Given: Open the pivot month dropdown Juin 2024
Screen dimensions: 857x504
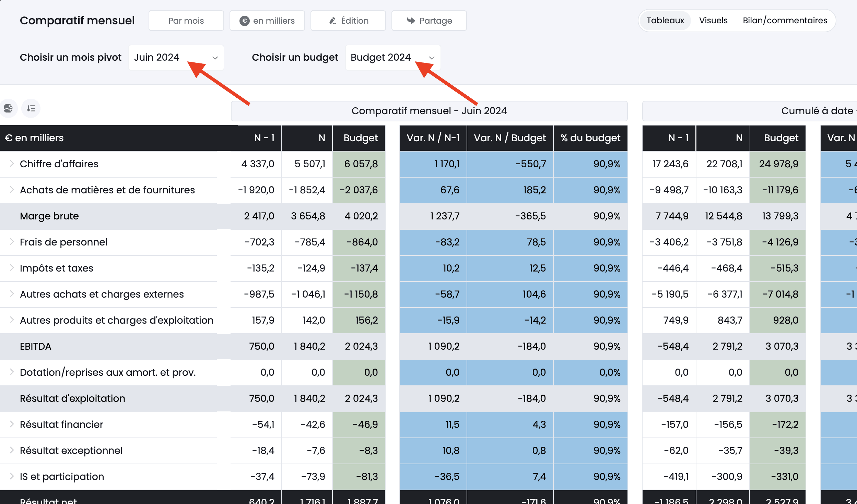Looking at the screenshot, I should 176,58.
